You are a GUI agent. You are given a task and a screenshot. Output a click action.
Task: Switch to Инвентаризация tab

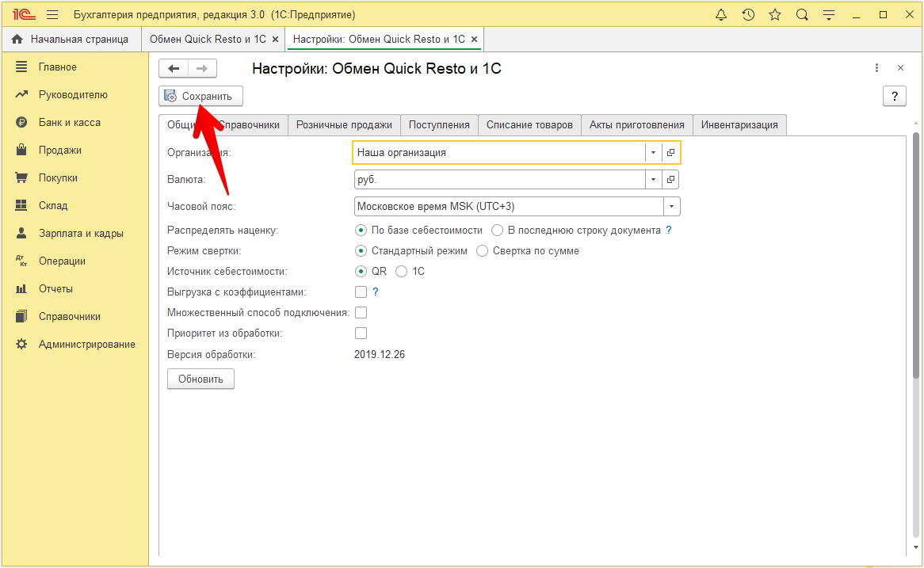(x=739, y=125)
